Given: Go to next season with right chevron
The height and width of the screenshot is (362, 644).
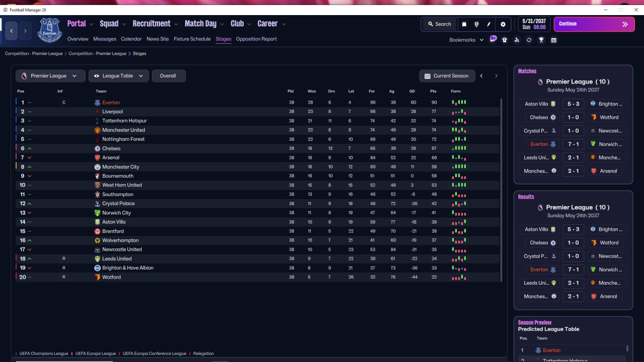Looking at the screenshot, I should (x=496, y=76).
